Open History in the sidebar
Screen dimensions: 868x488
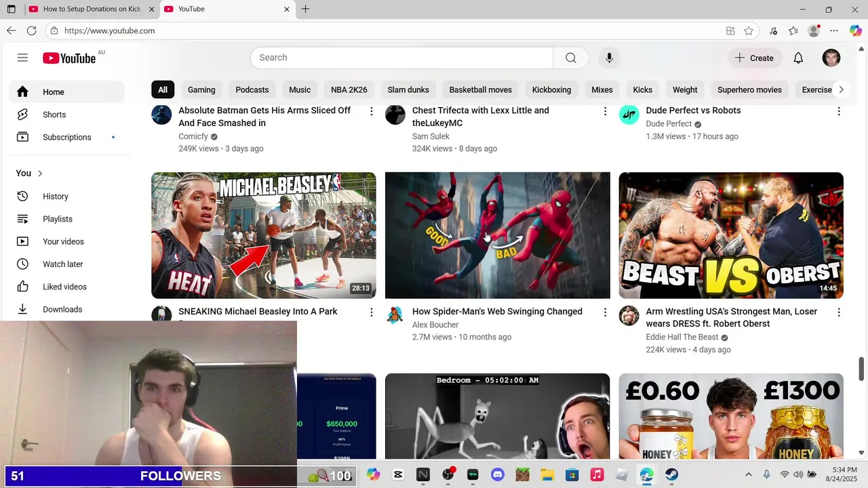tap(66, 197)
